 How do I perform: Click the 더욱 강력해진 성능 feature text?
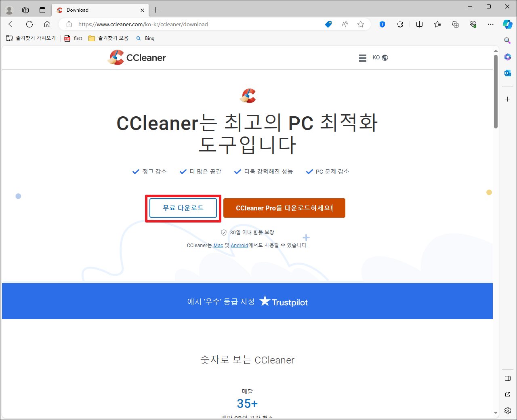click(269, 172)
